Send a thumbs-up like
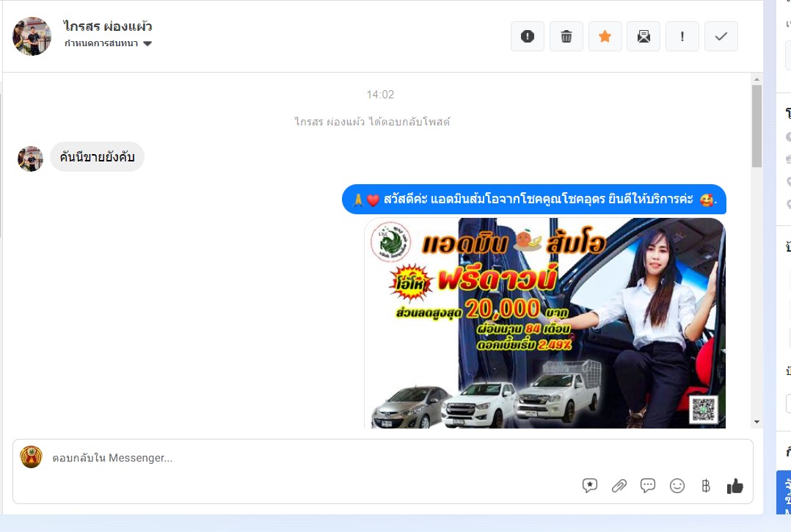This screenshot has width=791, height=532. 735,486
